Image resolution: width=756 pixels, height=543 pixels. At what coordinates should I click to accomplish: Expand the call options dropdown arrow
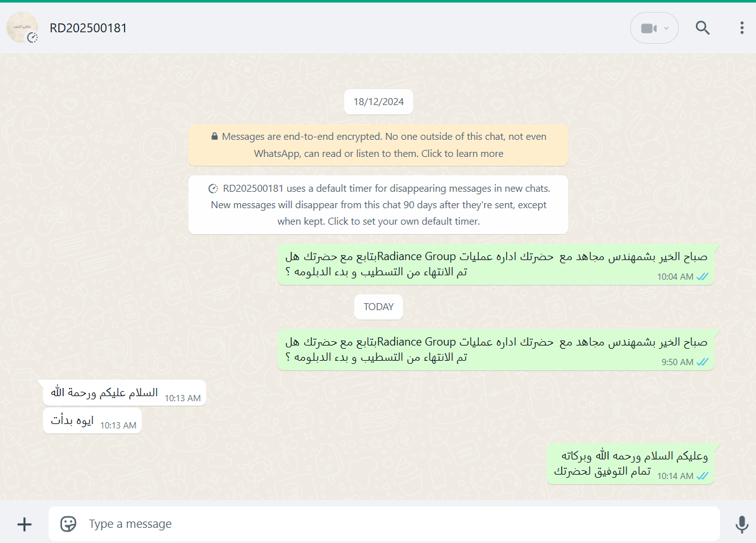[666, 28]
